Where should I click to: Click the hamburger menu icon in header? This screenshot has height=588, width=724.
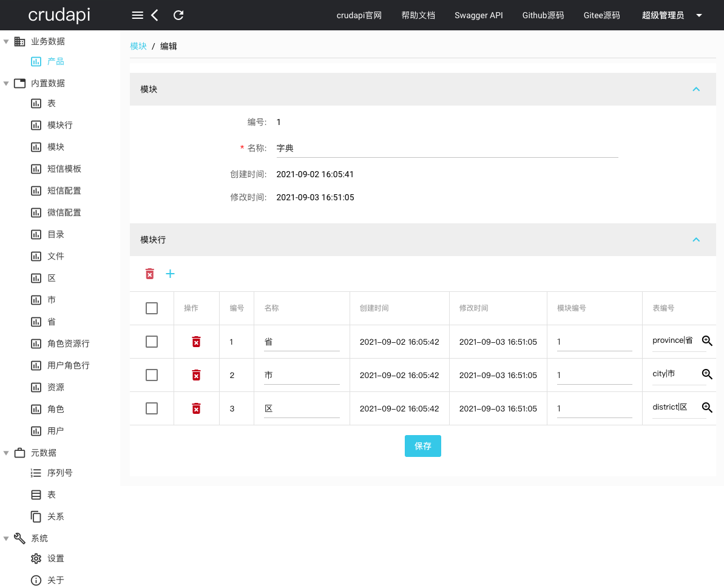(x=138, y=15)
